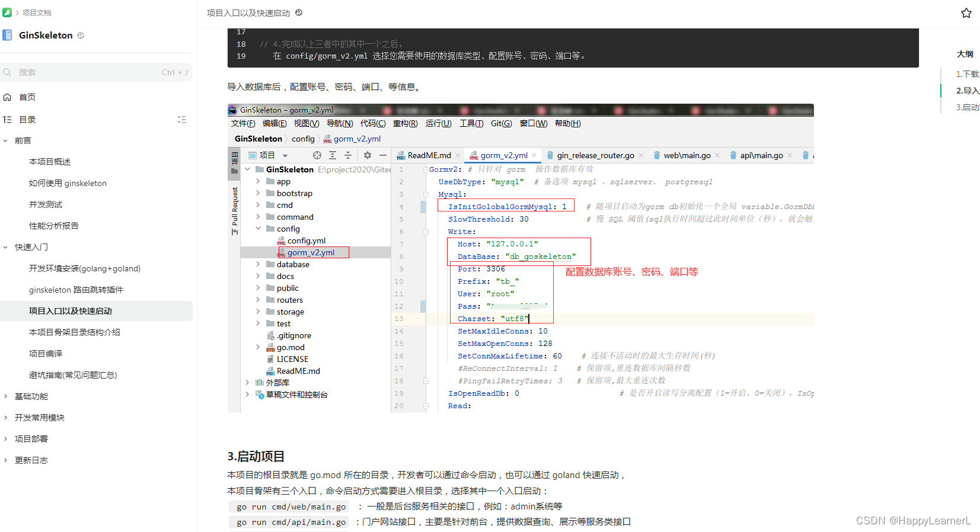
Task: Click the expand-all icon in IDE project toolbar
Action: tap(333, 155)
